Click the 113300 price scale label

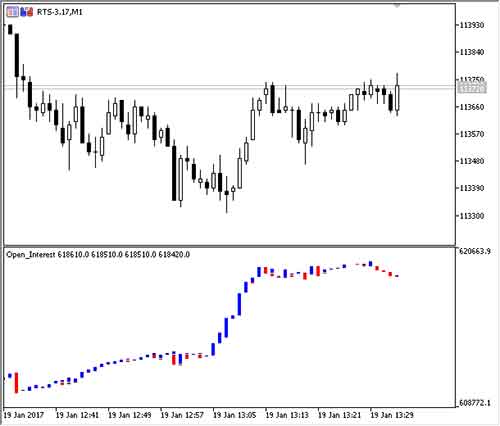click(472, 216)
